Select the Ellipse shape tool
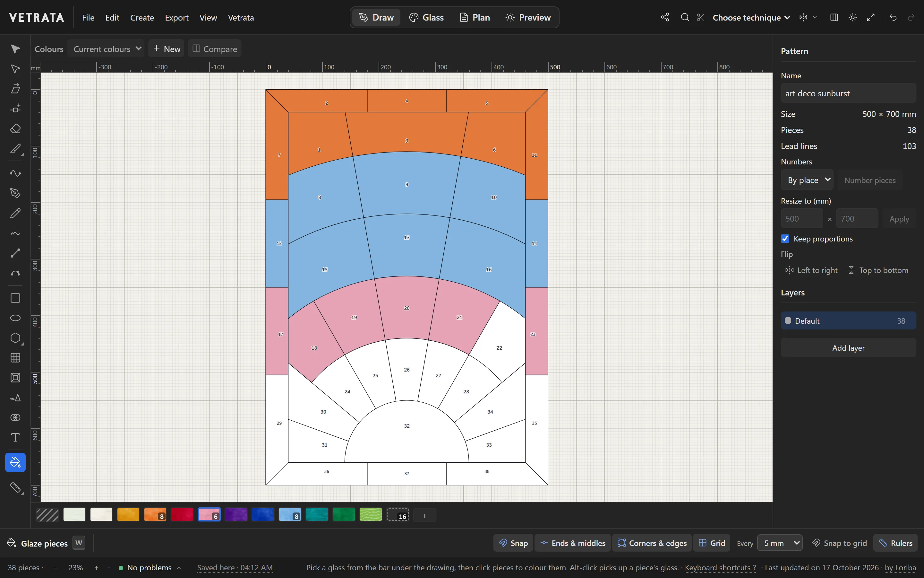 coord(15,318)
